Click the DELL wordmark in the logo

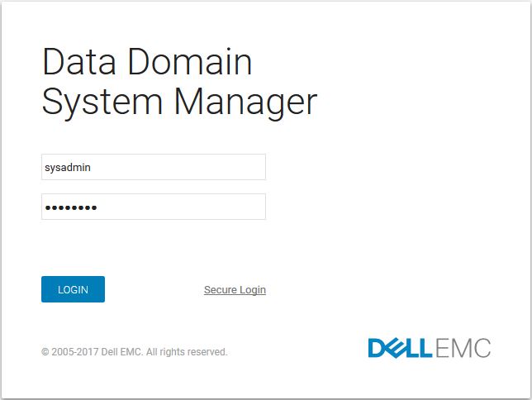point(400,348)
